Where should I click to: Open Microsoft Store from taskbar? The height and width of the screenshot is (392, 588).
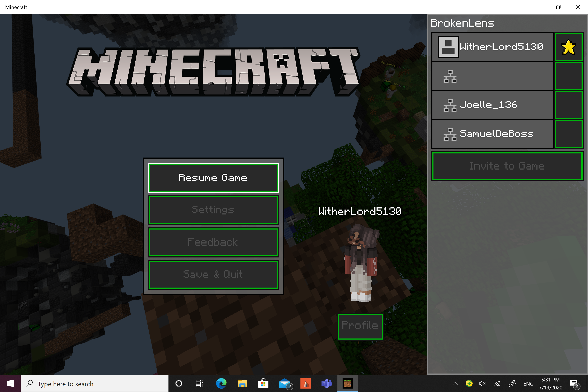click(263, 383)
